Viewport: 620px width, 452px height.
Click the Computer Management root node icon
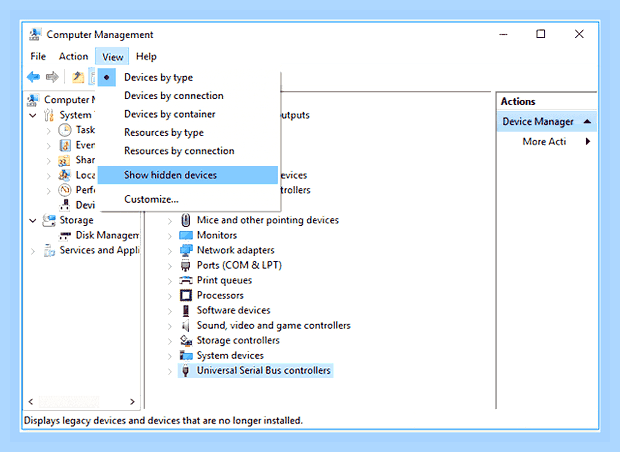pyautogui.click(x=33, y=100)
